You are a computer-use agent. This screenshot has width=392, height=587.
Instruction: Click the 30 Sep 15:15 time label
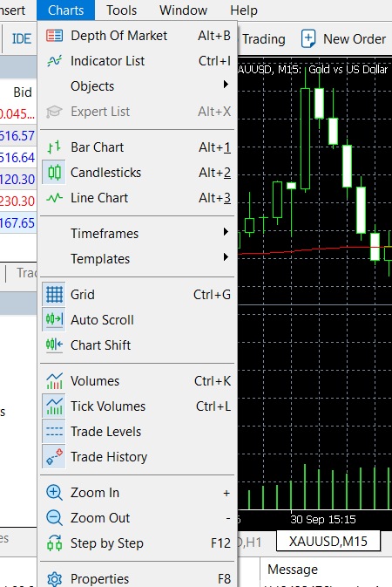[323, 520]
